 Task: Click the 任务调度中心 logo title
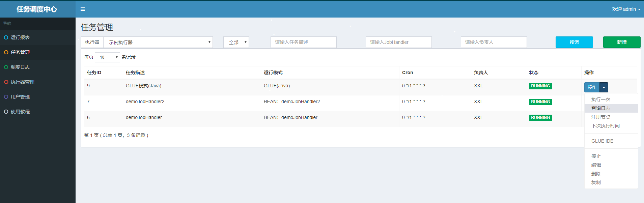37,9
